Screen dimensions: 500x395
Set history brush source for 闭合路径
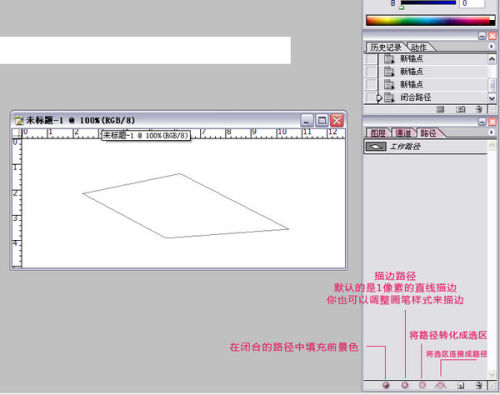pos(371,97)
